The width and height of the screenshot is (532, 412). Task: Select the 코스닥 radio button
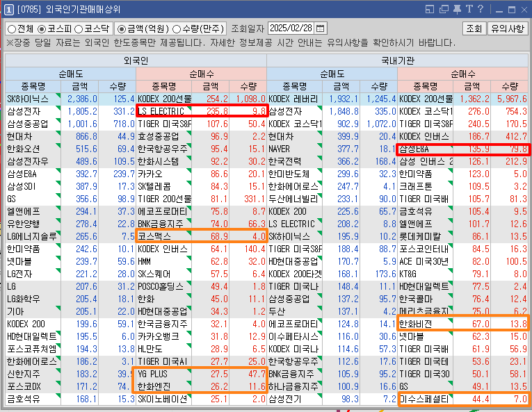coord(79,29)
